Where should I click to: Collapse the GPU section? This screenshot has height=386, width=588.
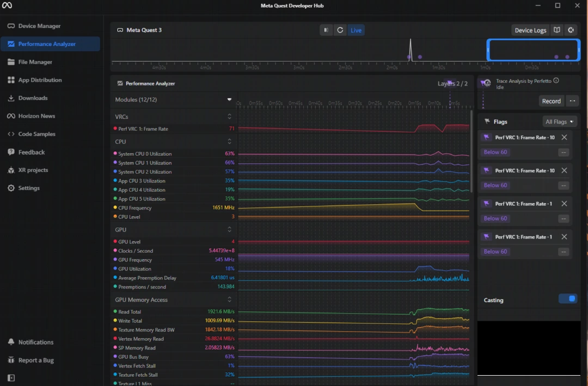[x=229, y=230]
